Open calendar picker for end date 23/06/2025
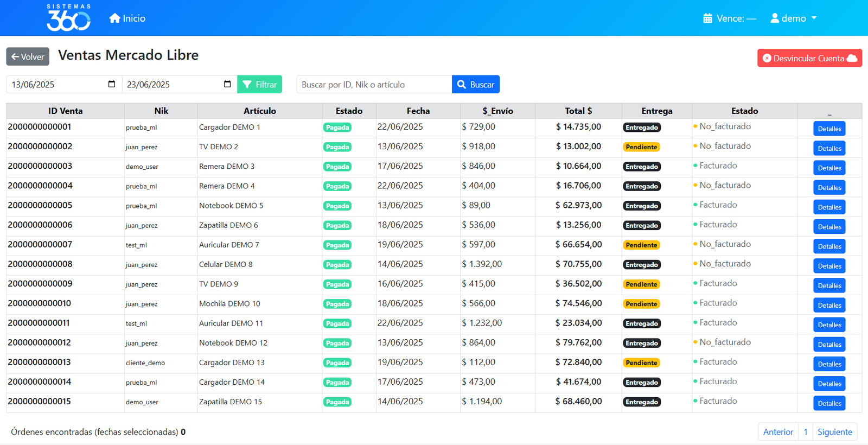868x445 pixels. [x=227, y=84]
